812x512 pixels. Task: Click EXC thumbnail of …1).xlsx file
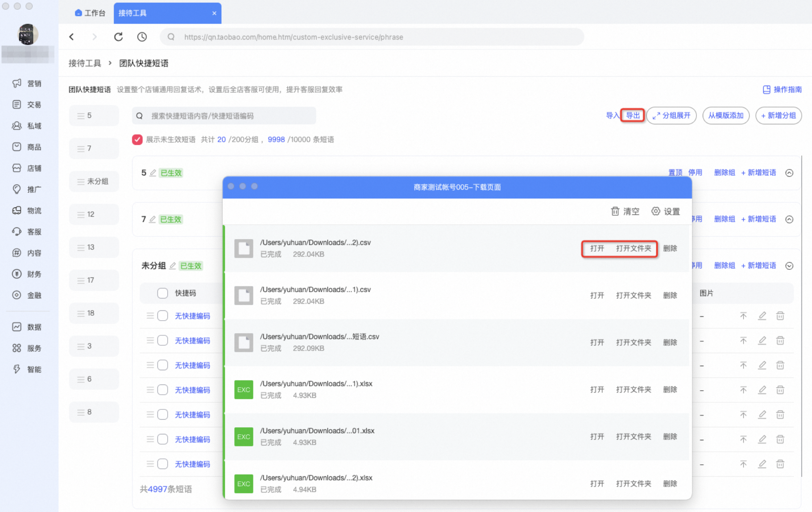click(x=244, y=390)
